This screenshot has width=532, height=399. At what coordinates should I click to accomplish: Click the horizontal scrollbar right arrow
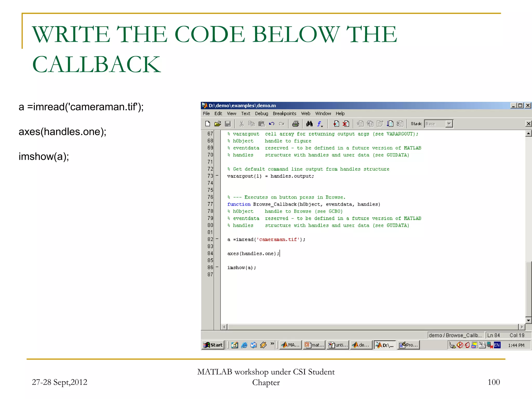[x=522, y=327]
